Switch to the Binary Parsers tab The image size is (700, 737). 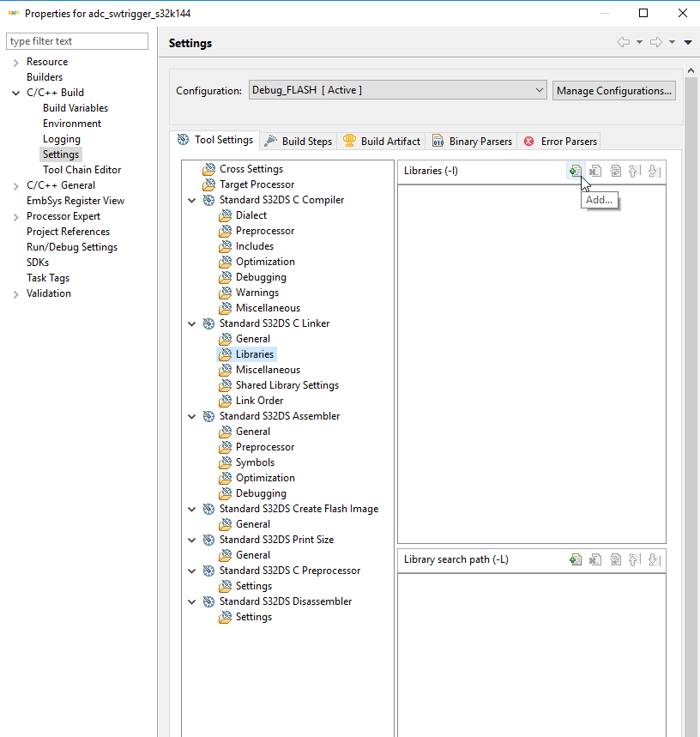coord(471,142)
